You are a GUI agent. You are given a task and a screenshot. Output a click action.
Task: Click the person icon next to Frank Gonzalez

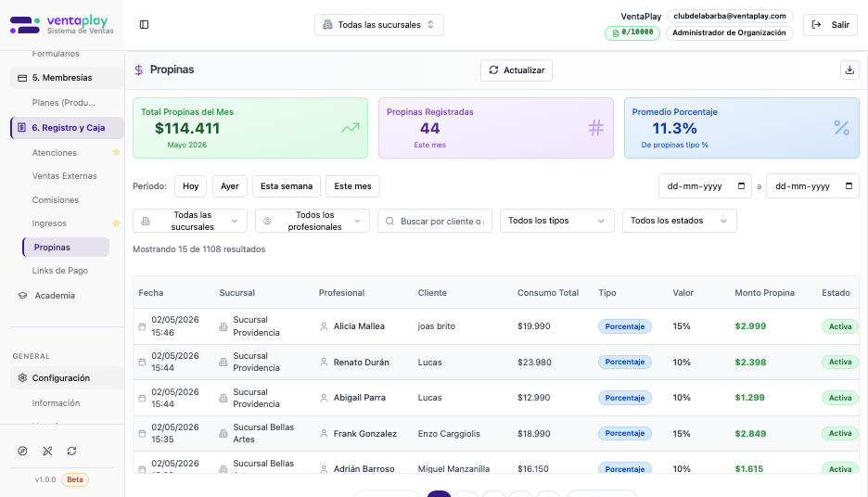[324, 433]
